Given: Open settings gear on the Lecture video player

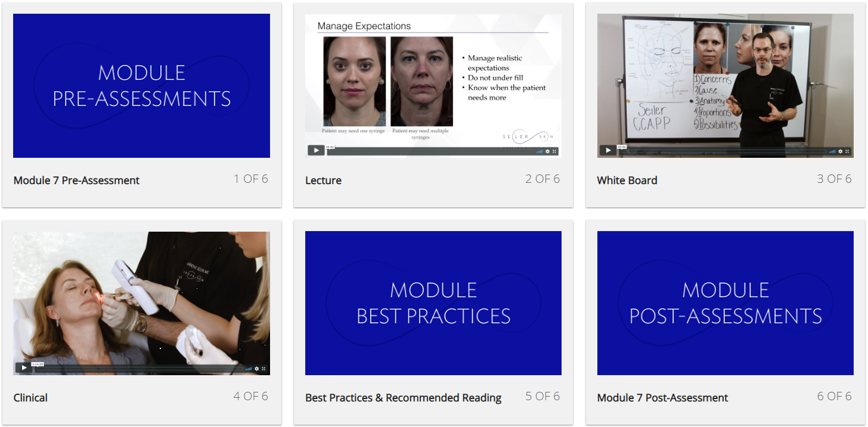Looking at the screenshot, I should coord(547,151).
